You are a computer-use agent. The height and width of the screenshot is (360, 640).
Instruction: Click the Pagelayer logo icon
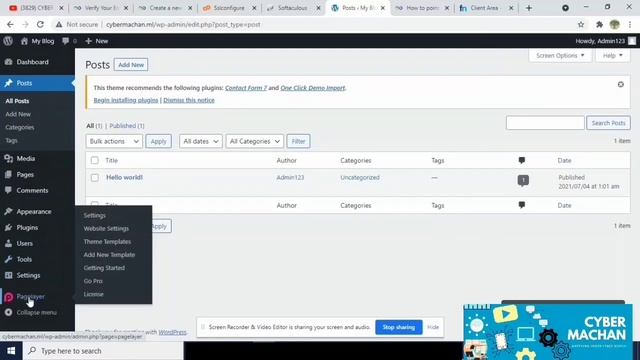[9, 297]
